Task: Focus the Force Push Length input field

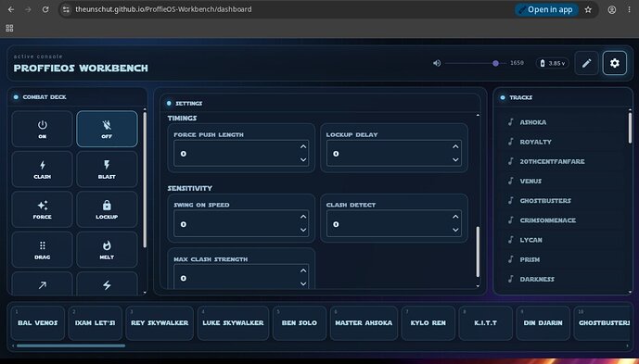Action: point(241,153)
